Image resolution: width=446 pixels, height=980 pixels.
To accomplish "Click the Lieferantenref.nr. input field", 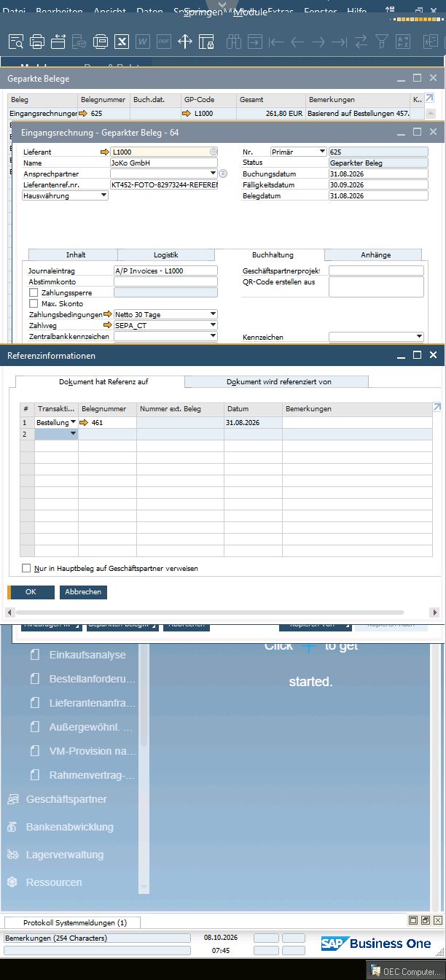I will [x=164, y=184].
